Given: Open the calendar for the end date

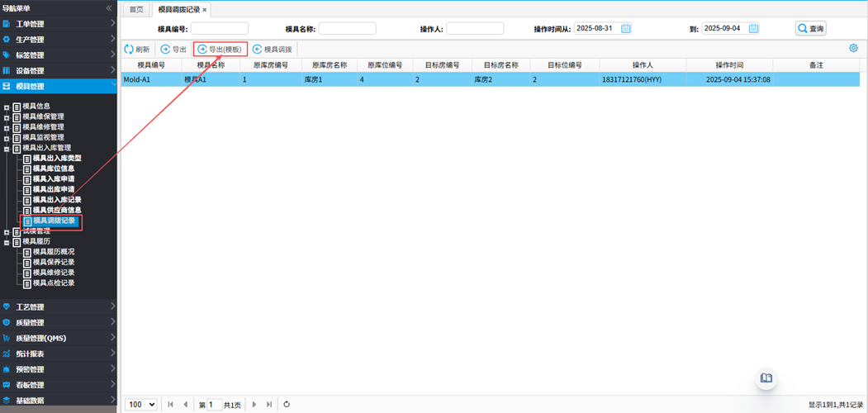Looking at the screenshot, I should [x=753, y=28].
